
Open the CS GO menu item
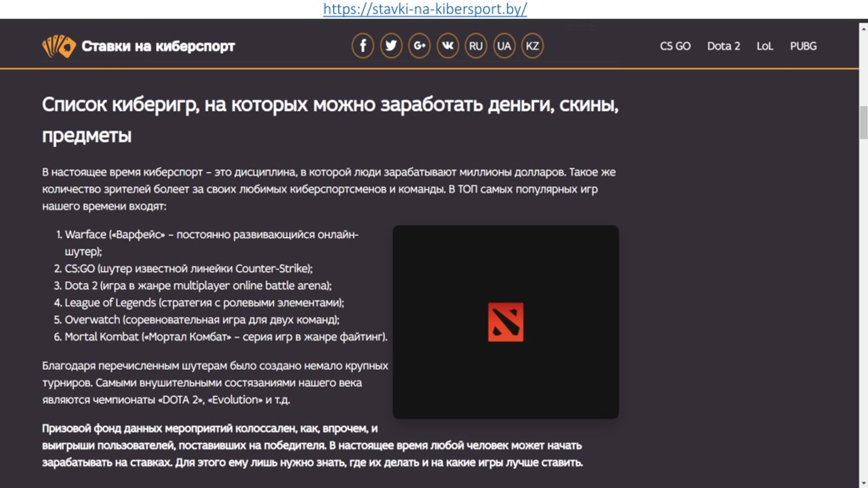[x=675, y=46]
